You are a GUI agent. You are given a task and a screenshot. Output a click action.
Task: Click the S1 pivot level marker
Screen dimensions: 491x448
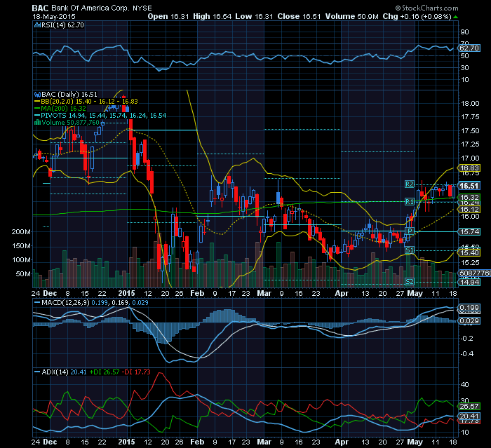tap(410, 250)
